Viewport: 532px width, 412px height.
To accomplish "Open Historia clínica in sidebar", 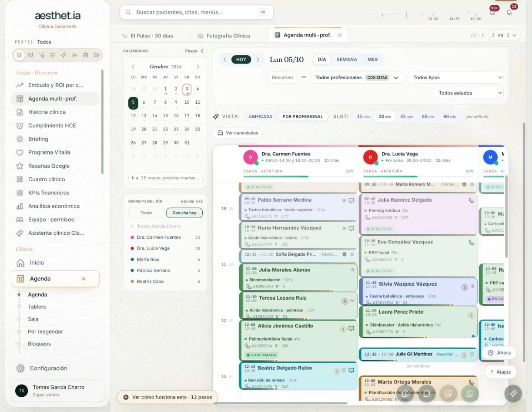I will click(x=55, y=112).
